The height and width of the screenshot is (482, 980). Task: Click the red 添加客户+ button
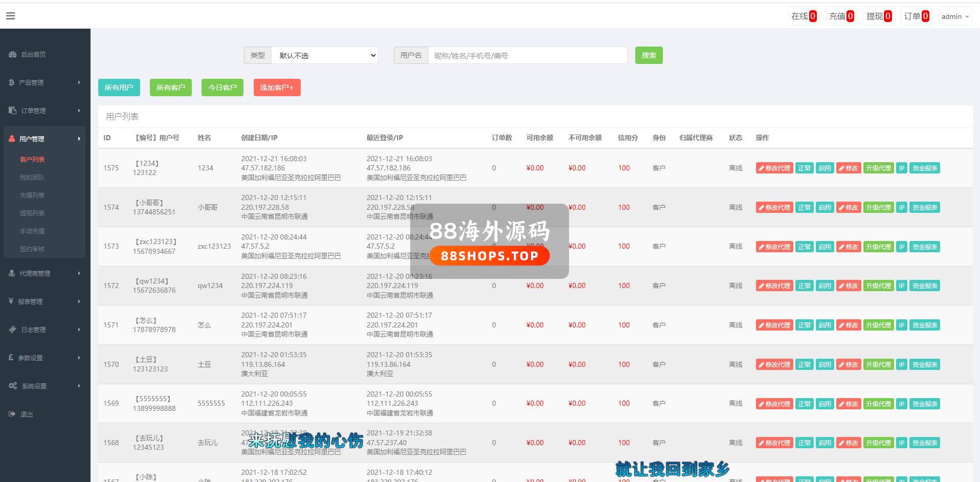[x=277, y=87]
